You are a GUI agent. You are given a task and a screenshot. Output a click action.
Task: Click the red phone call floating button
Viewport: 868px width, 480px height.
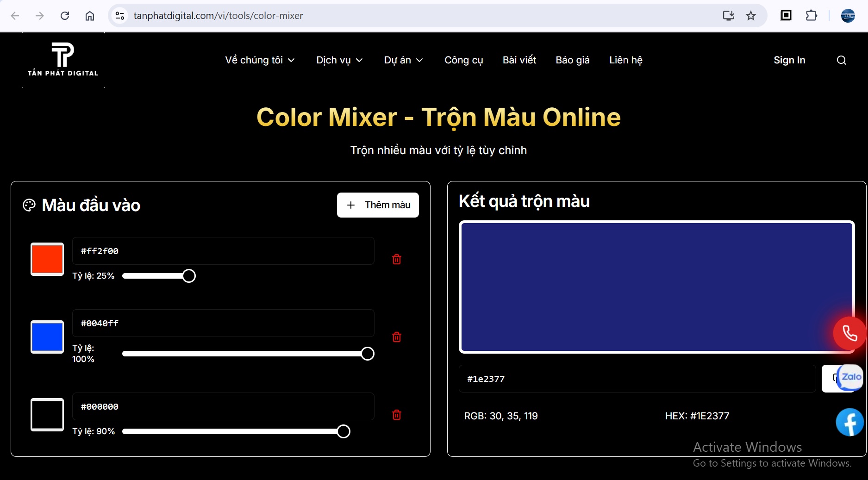(x=849, y=333)
